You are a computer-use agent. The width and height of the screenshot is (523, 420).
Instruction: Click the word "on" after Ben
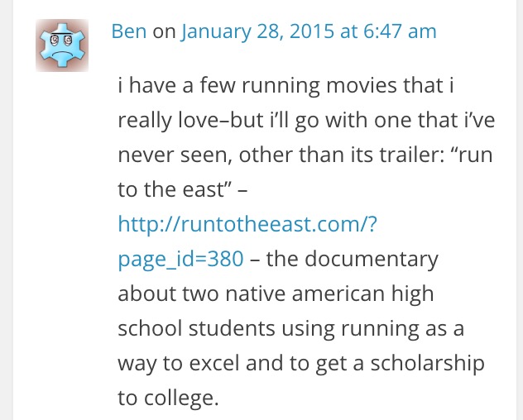(165, 31)
